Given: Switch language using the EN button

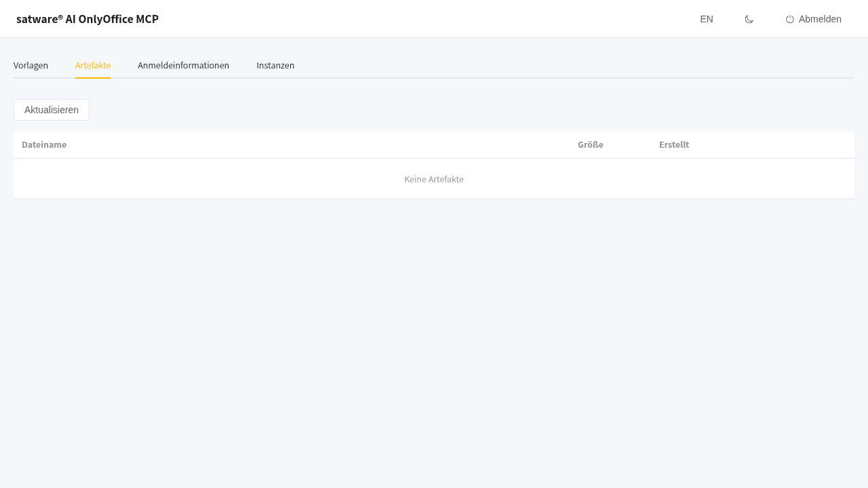Looking at the screenshot, I should point(707,19).
